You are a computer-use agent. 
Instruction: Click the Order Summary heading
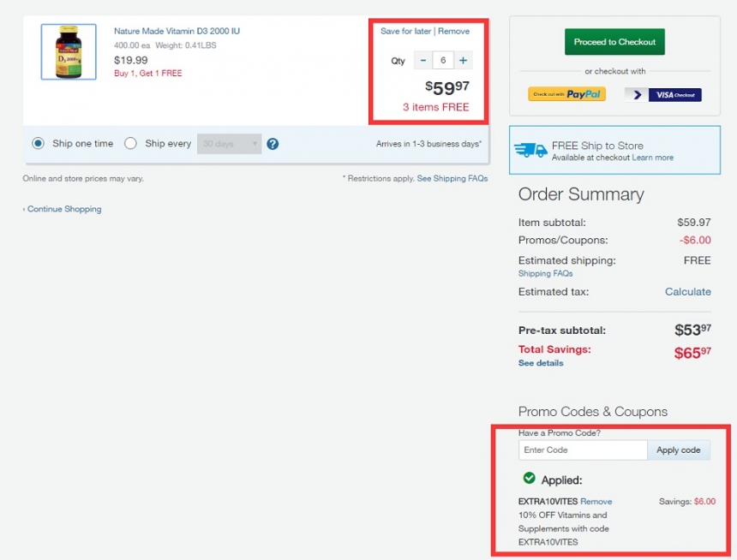[x=581, y=194]
